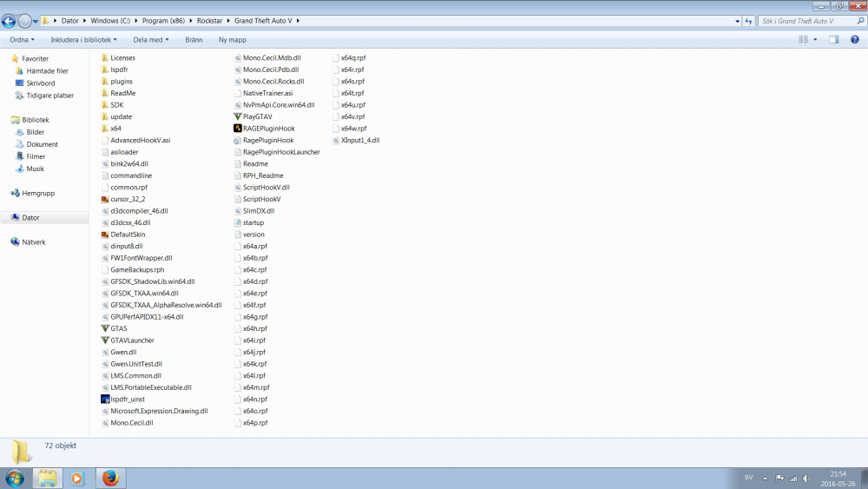Toggle the preview pane icon
868x489 pixels.
tap(833, 40)
